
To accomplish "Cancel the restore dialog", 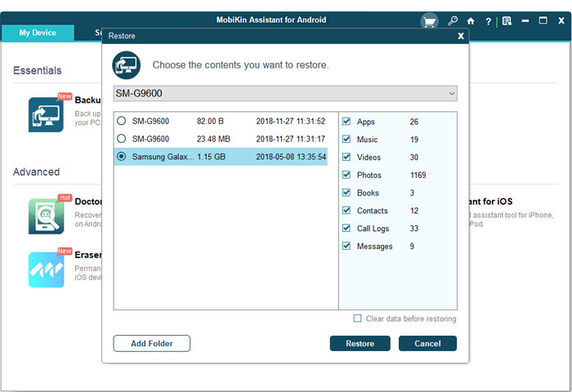I will [x=427, y=344].
